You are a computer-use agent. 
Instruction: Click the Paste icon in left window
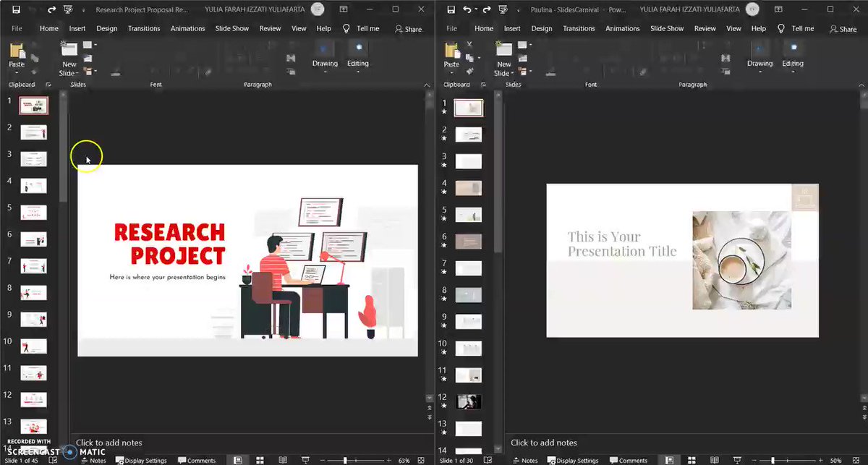[17, 51]
